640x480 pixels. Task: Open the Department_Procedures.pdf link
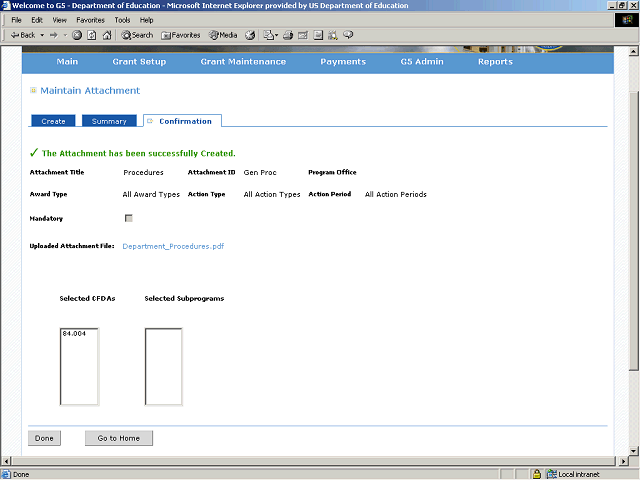[173, 246]
